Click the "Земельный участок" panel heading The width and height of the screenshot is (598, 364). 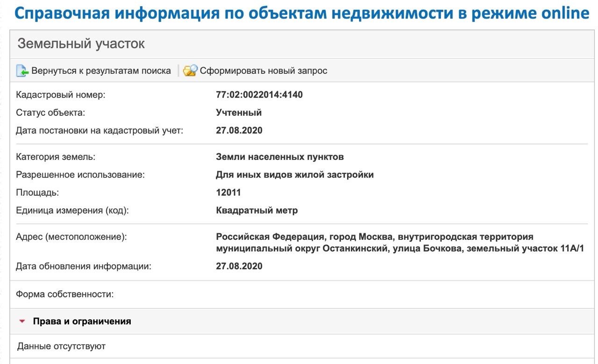(x=81, y=44)
